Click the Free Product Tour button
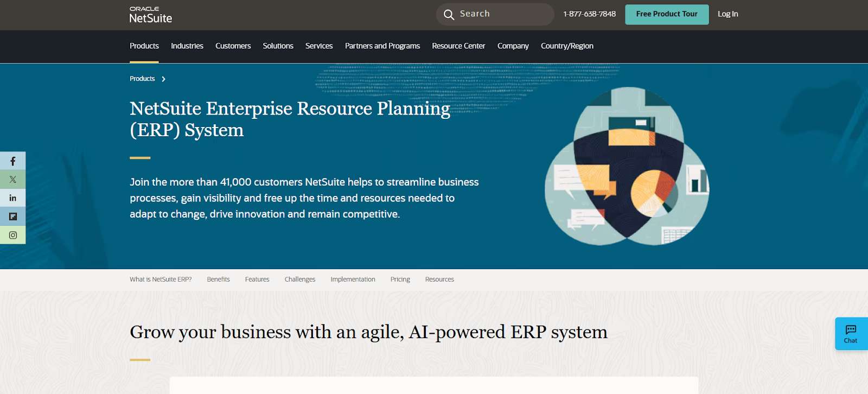Image resolution: width=868 pixels, height=394 pixels. click(667, 14)
